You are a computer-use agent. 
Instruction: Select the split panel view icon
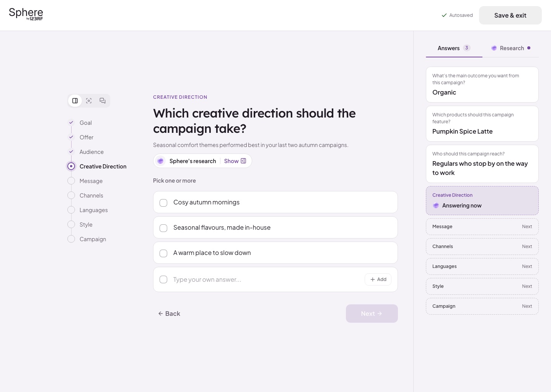(x=75, y=101)
